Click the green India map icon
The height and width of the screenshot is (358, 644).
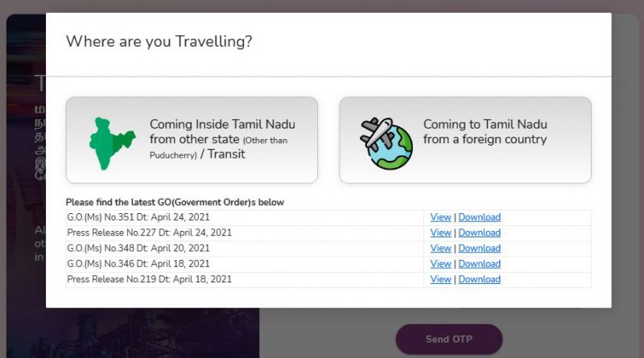[111, 142]
